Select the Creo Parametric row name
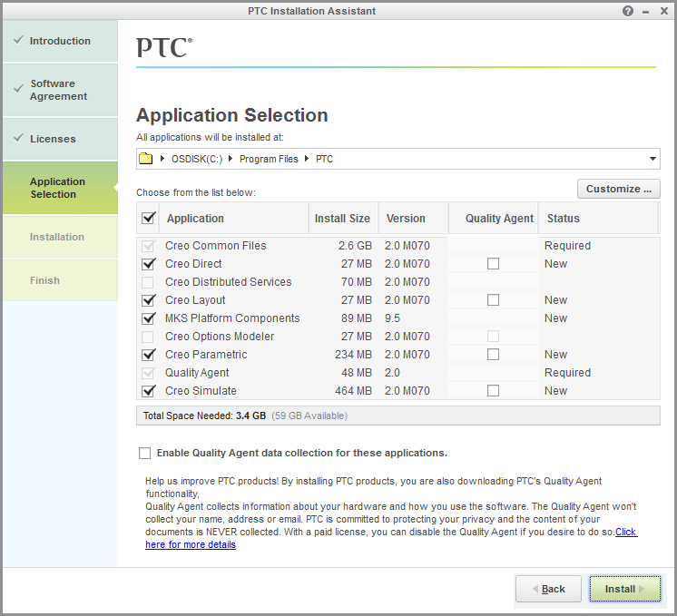The width and height of the screenshot is (677, 616). (206, 355)
